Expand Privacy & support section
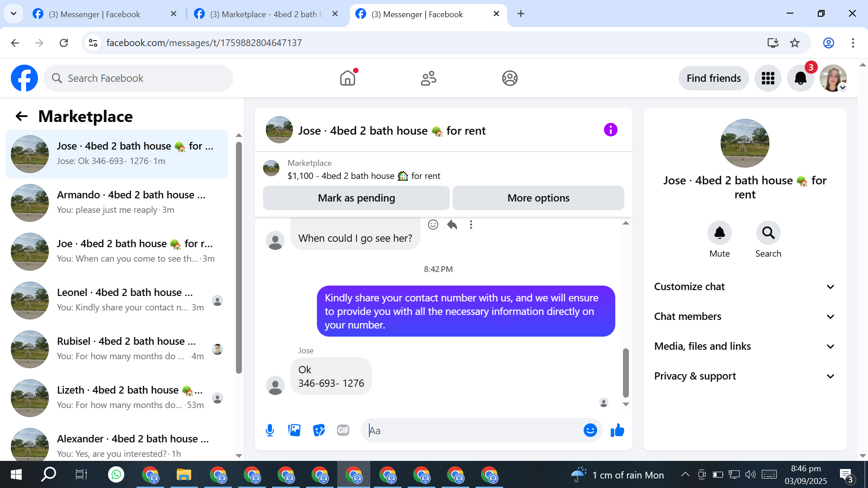 (745, 376)
